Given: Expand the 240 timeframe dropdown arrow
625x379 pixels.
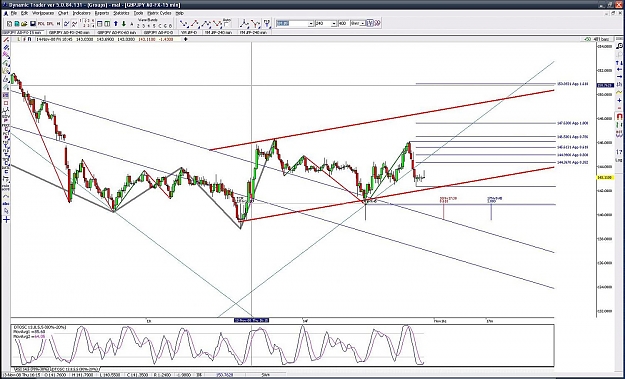Looking at the screenshot, I should tap(334, 24).
